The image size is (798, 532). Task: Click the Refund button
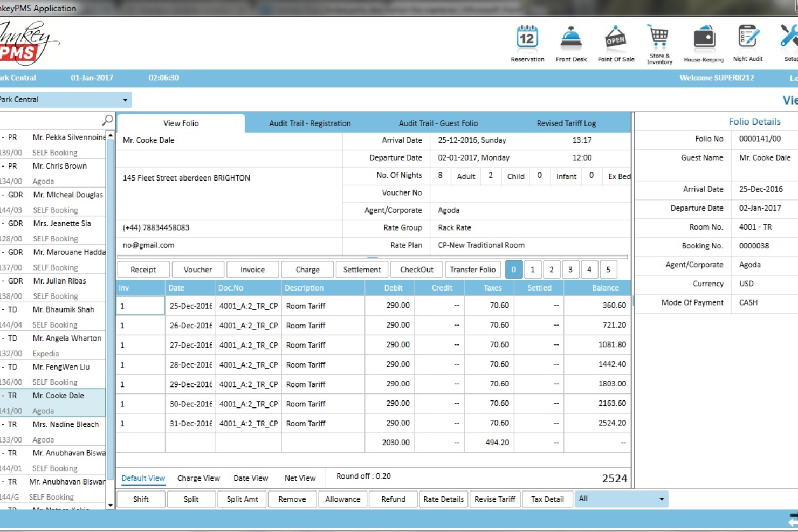point(393,499)
